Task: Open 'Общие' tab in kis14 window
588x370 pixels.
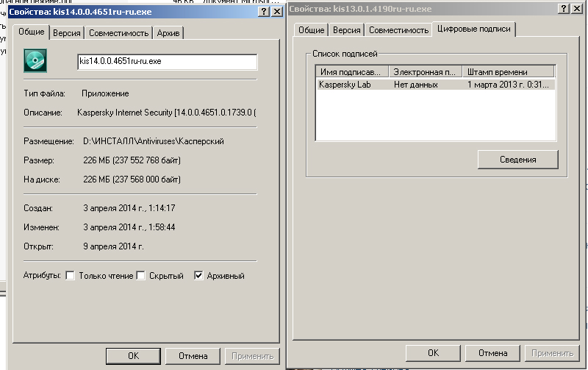Action: click(x=32, y=32)
